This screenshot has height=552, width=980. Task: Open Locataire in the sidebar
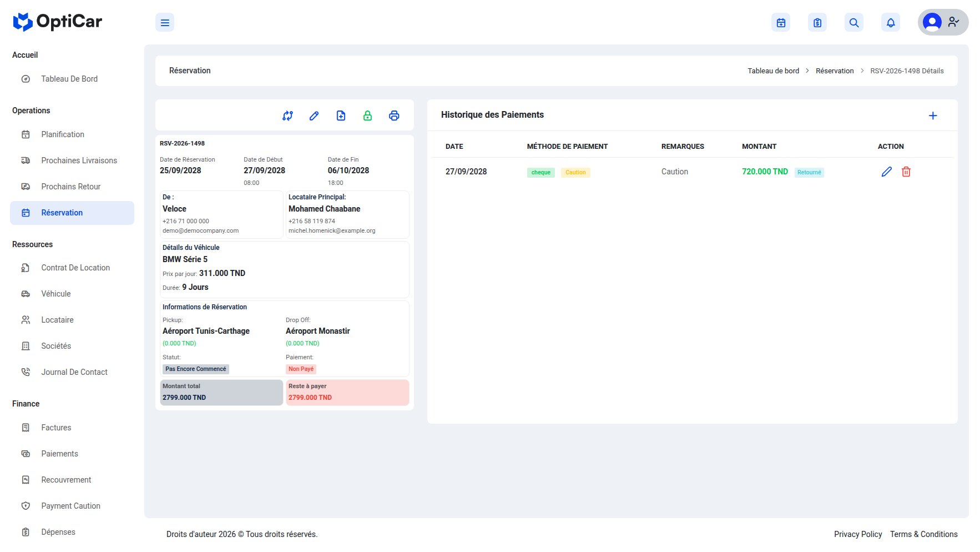pos(72,320)
